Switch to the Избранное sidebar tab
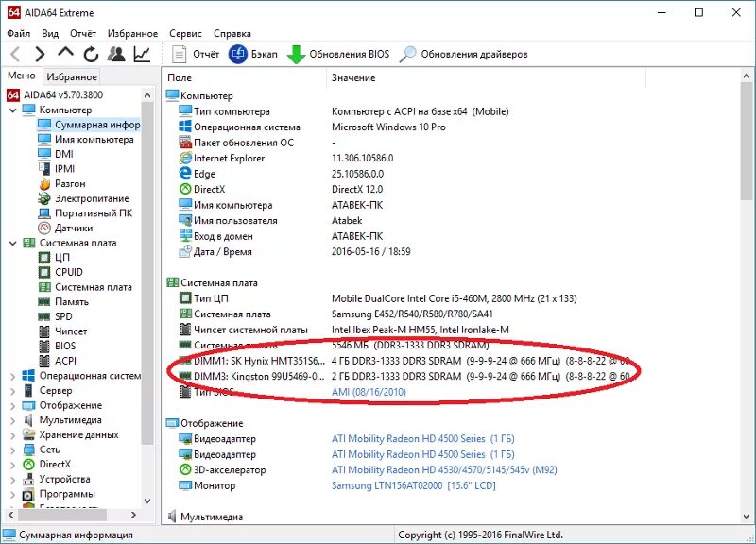The image size is (756, 544). (72, 76)
